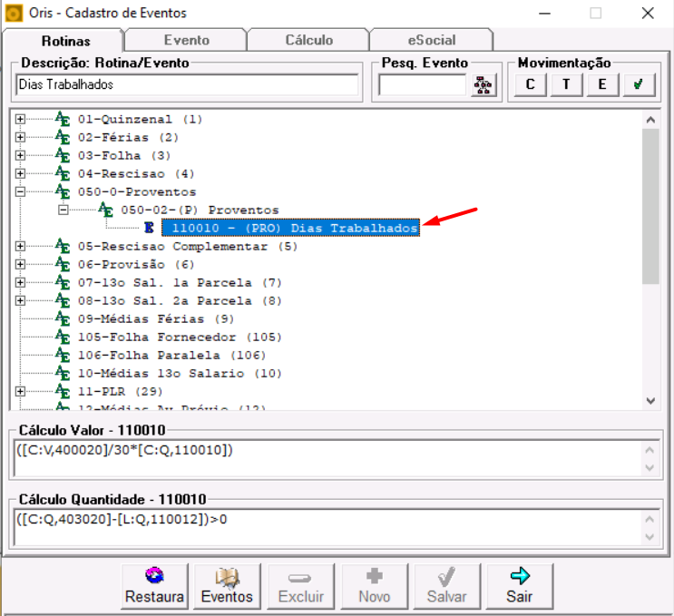Click the AE icon beside 06-Provisão
Screen dimensions: 674x616
coord(63,264)
